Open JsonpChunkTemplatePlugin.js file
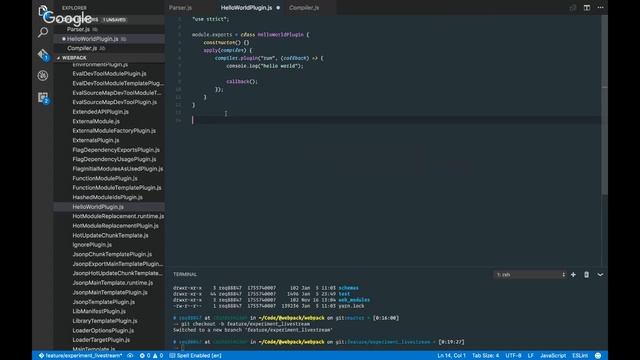Screen dimensions: 640x360 click(112, 254)
